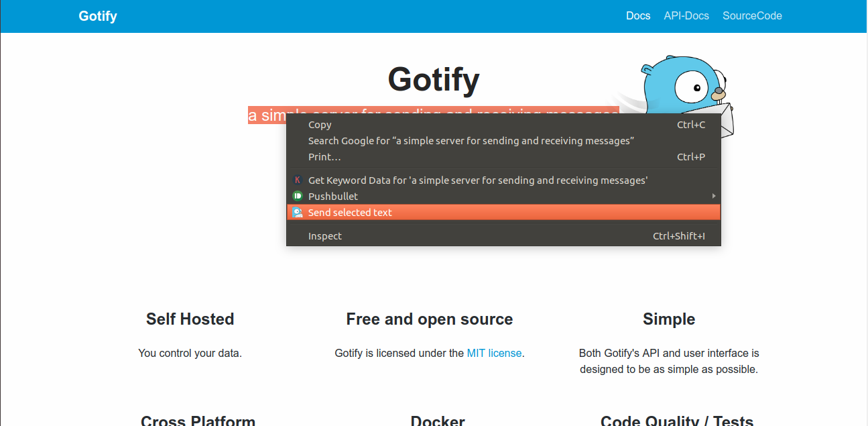Select Inspect from the context menu
The height and width of the screenshot is (426, 868).
click(x=503, y=235)
